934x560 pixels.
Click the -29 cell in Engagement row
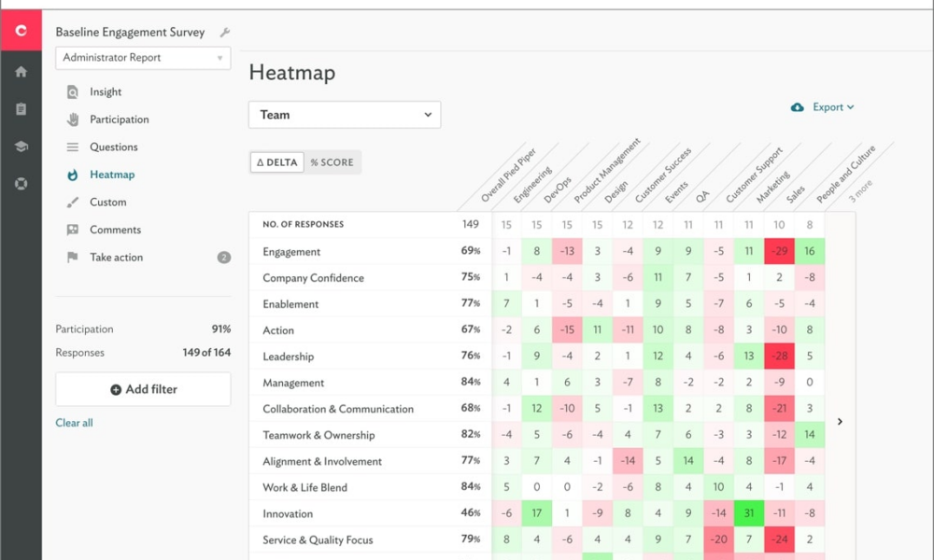tap(779, 251)
